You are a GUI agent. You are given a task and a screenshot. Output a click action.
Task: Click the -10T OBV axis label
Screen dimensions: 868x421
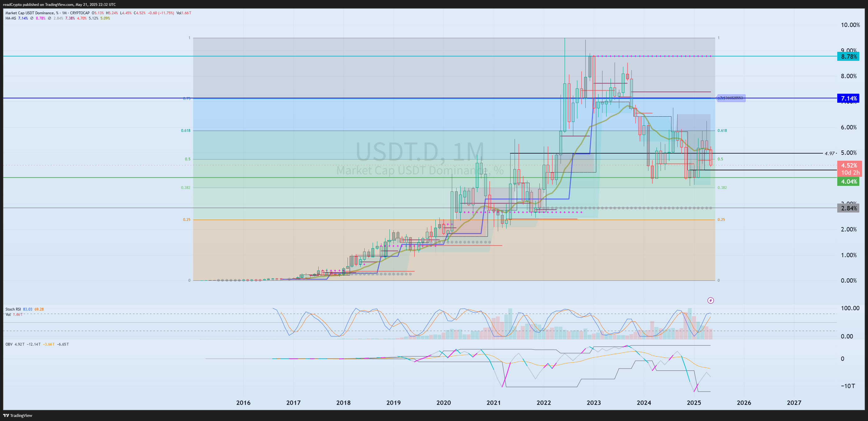point(848,386)
